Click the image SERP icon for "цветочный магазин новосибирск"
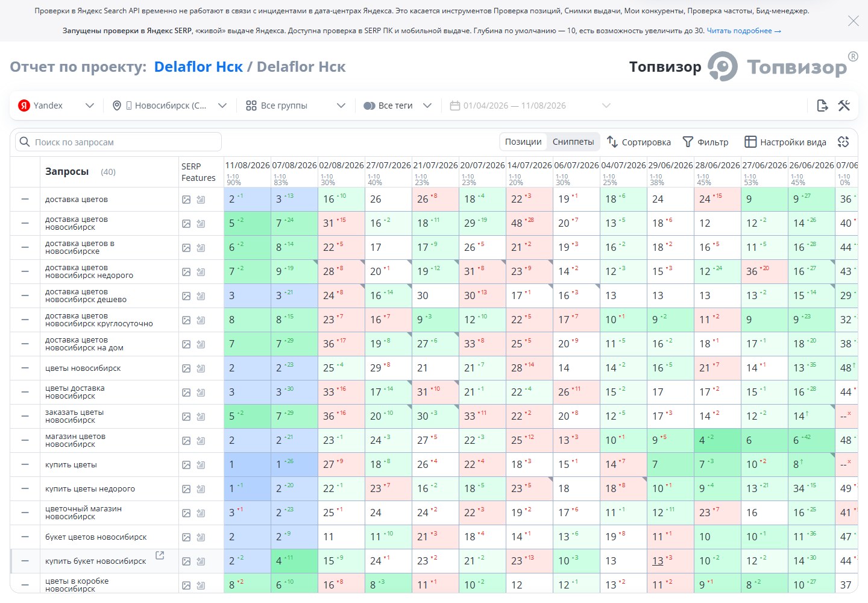Image resolution: width=868 pixels, height=603 pixels. 186,513
